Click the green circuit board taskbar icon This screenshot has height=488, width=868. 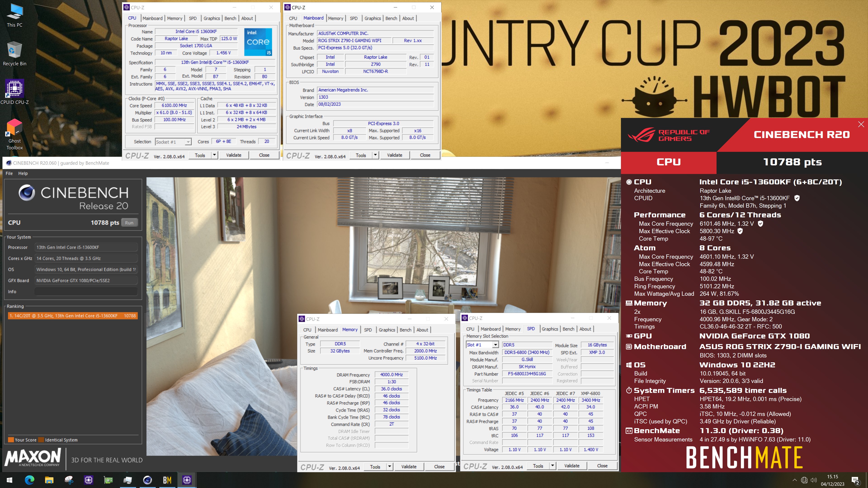(108, 480)
